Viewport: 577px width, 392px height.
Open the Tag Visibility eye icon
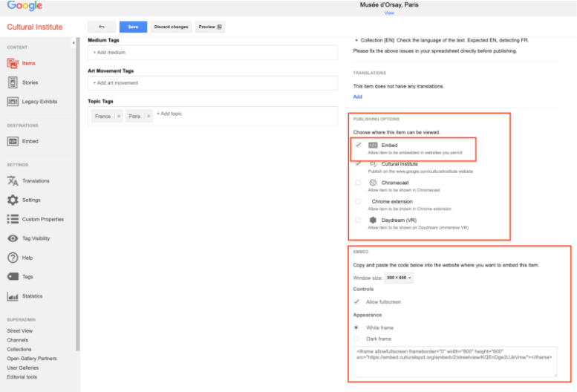tap(13, 238)
